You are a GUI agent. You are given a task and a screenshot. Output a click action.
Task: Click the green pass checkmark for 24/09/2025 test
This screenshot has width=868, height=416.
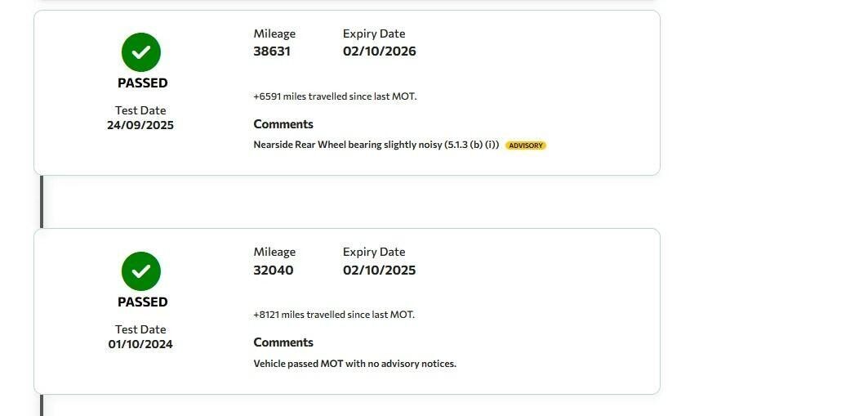pos(141,52)
